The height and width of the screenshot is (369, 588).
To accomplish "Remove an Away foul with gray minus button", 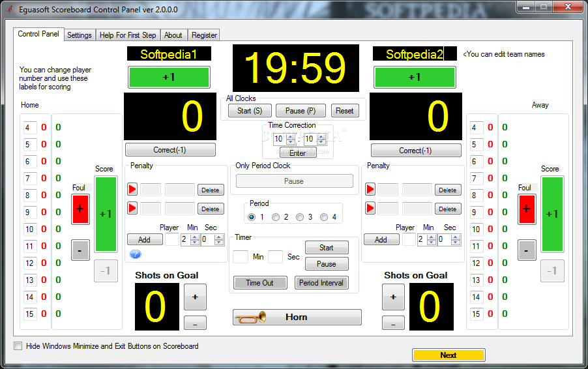I will (x=527, y=250).
